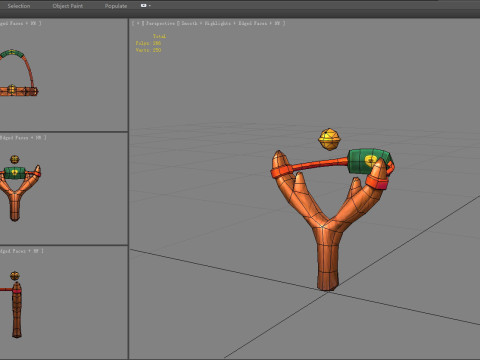
Task: Open the Populate ribbon tab
Action: [116, 6]
